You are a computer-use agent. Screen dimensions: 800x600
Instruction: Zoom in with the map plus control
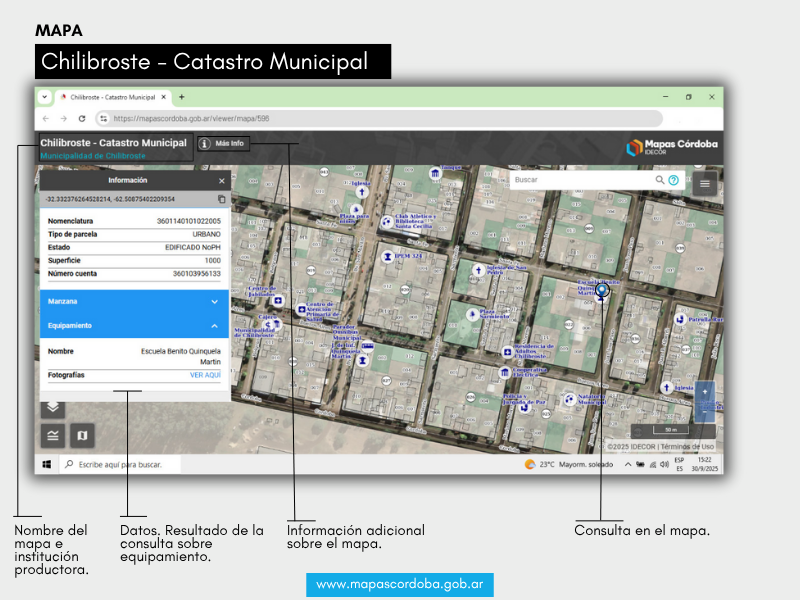pos(705,393)
